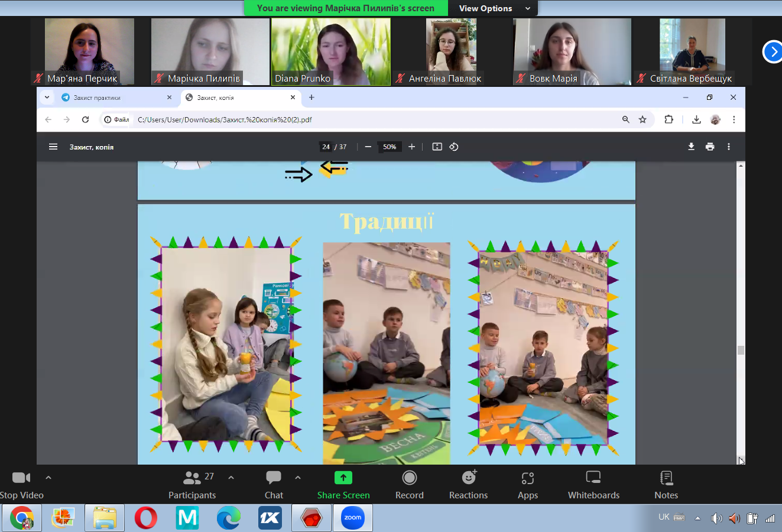Click the Reactions smiley icon
Viewport: 782px width, 532px height.
click(x=469, y=478)
